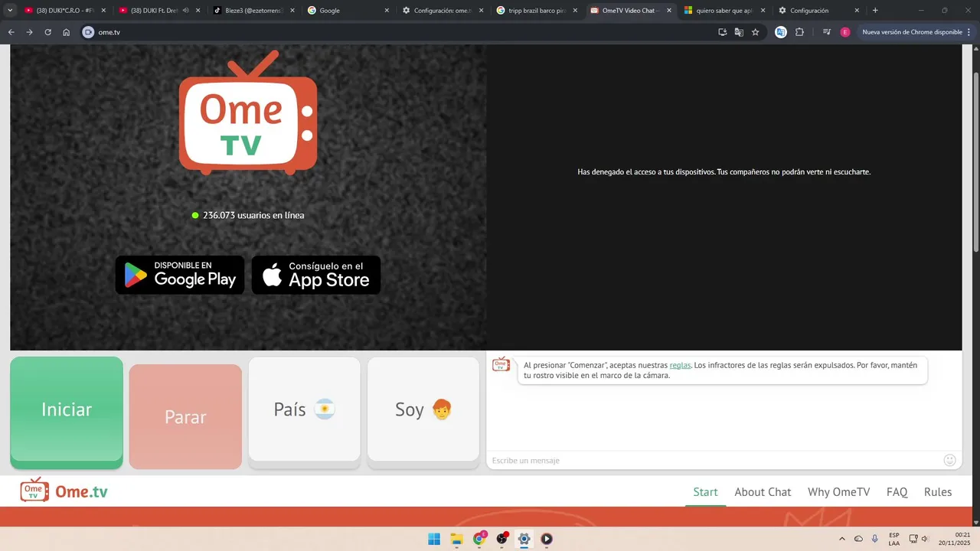980x551 pixels.
Task: Click the browser forward arrow
Action: pyautogui.click(x=29, y=32)
